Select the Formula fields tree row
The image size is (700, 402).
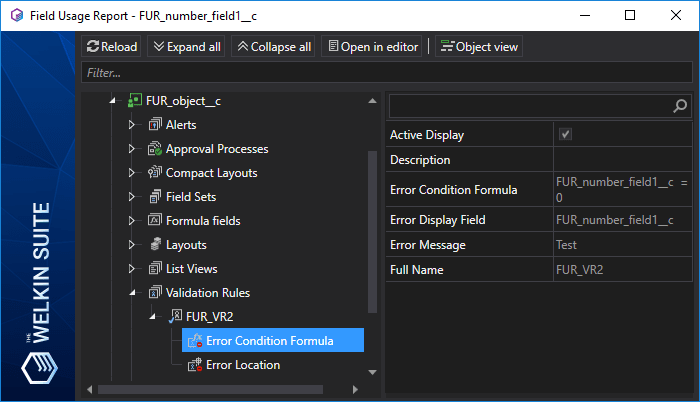pos(203,221)
